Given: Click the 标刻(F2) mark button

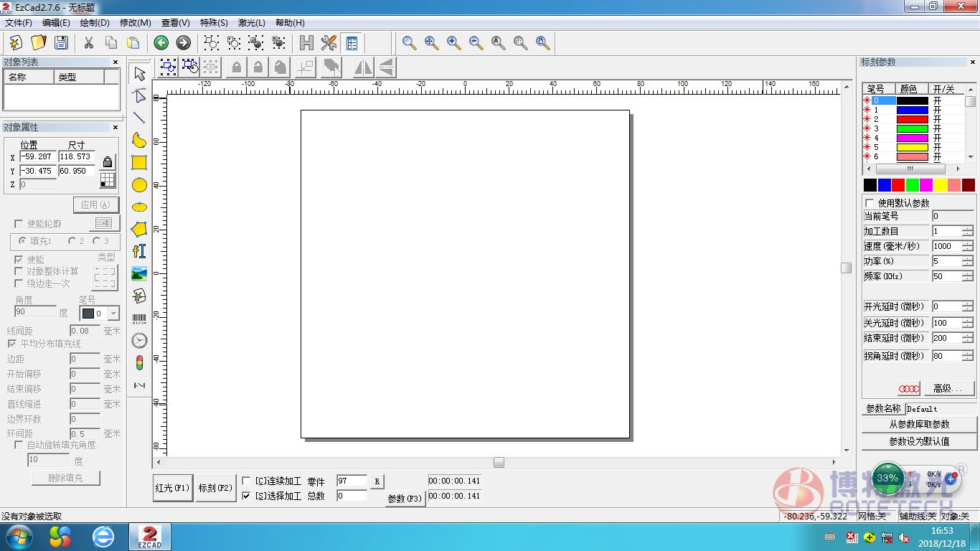Looking at the screenshot, I should coord(216,488).
